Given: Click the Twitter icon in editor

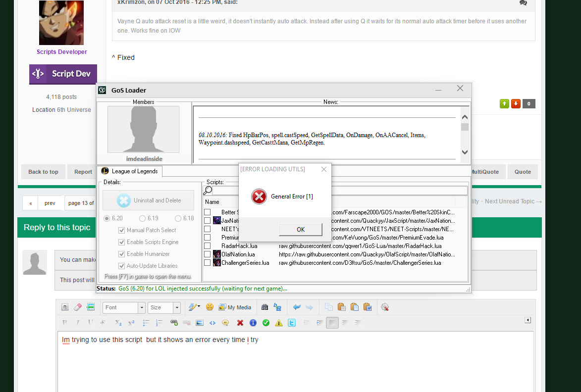Looking at the screenshot, I should [x=292, y=323].
